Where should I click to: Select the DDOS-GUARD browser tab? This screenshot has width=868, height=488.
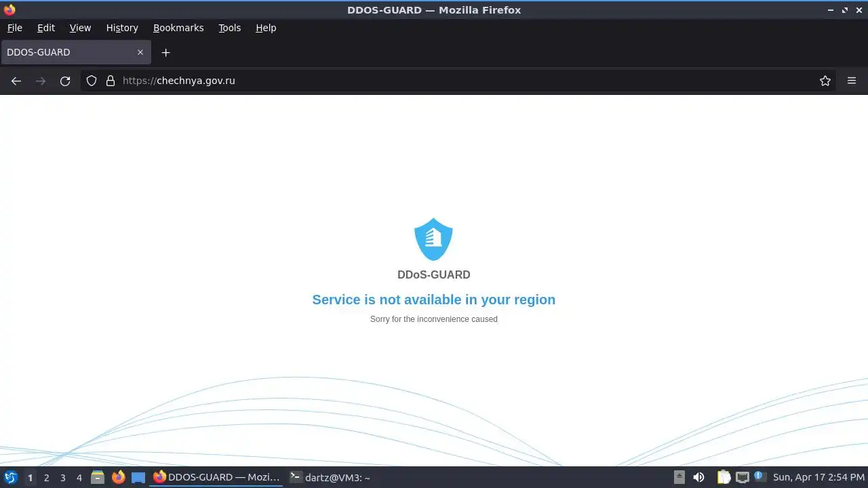point(75,52)
